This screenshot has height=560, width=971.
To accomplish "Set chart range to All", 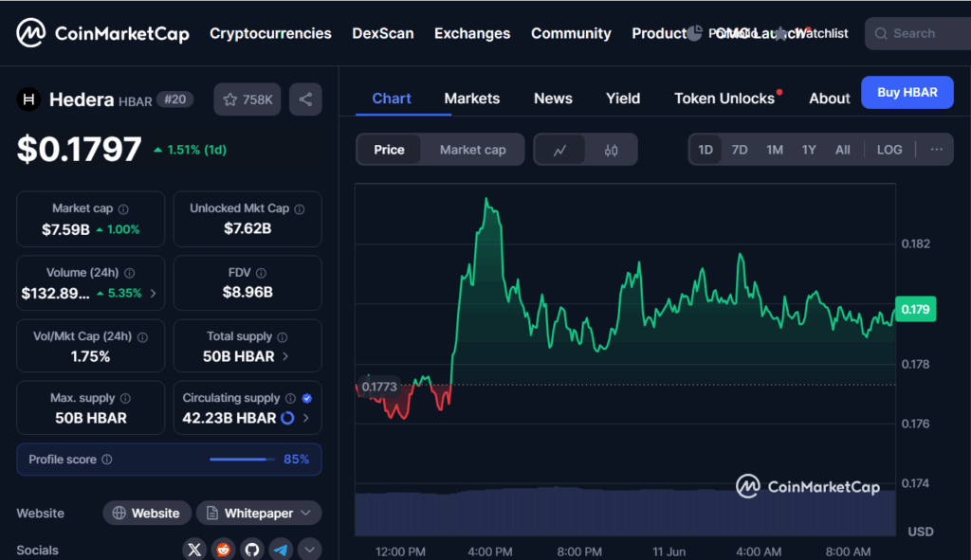I will (842, 150).
